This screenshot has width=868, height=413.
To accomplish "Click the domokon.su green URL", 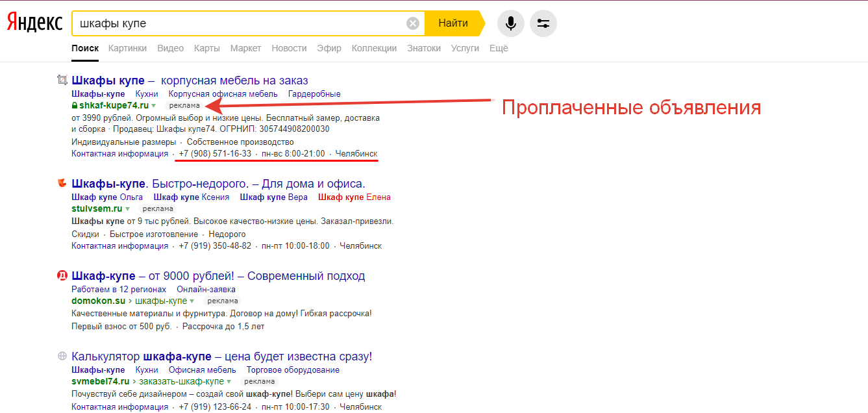I will [x=98, y=301].
